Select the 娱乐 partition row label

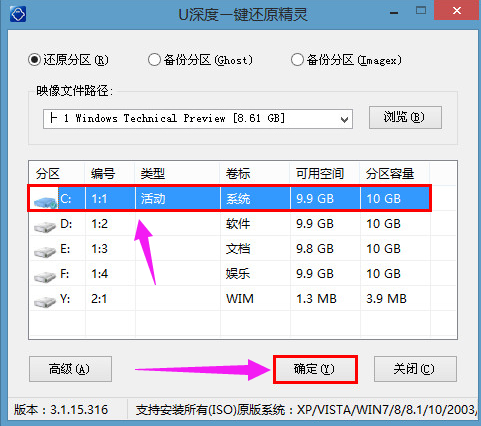pos(238,274)
